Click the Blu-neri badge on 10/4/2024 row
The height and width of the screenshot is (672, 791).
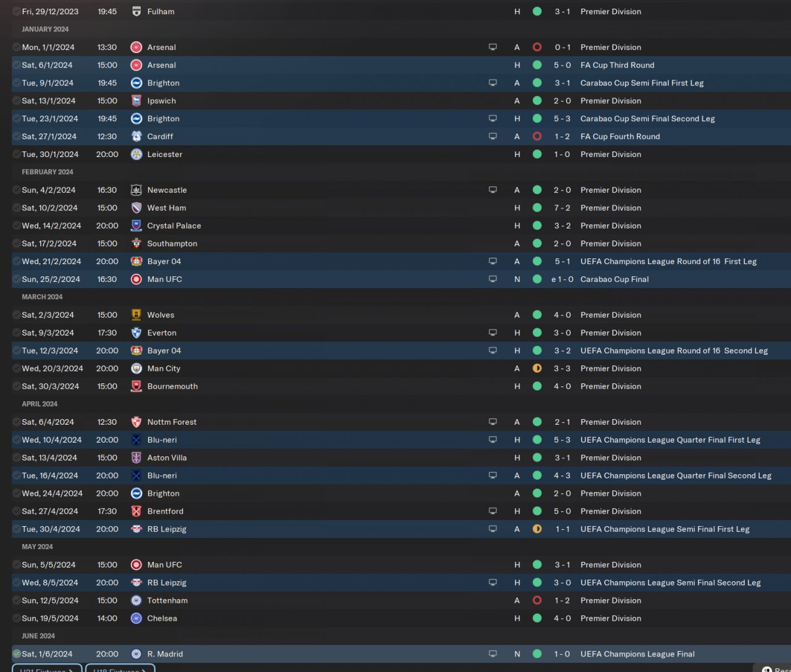136,440
